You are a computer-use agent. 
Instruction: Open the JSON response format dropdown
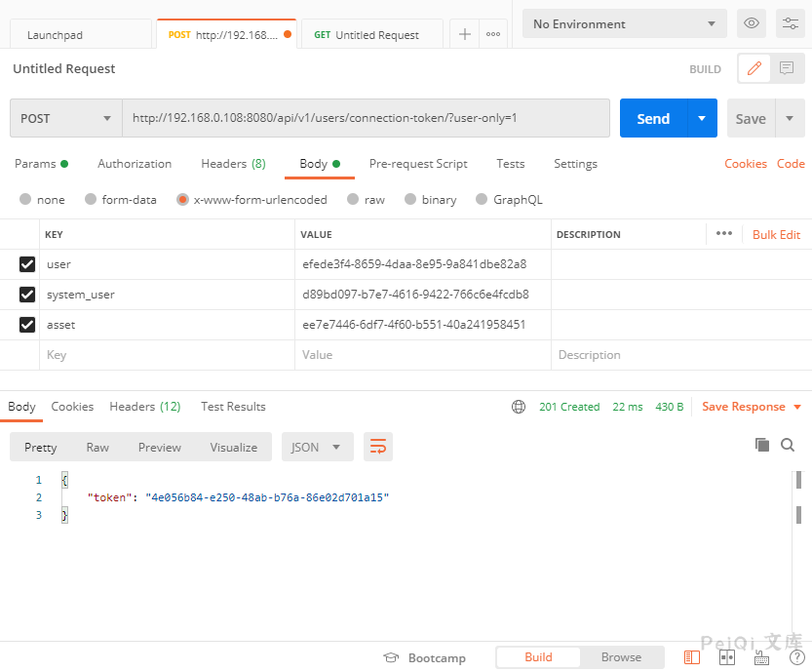(x=316, y=447)
